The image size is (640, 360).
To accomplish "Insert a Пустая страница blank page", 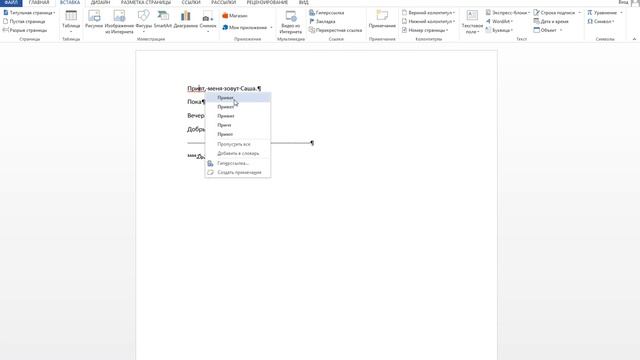I will [24, 21].
